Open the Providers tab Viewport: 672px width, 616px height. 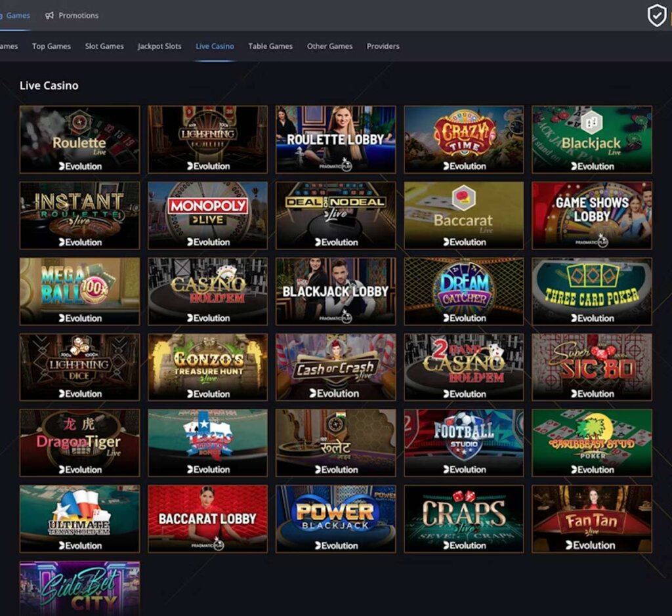click(x=383, y=47)
